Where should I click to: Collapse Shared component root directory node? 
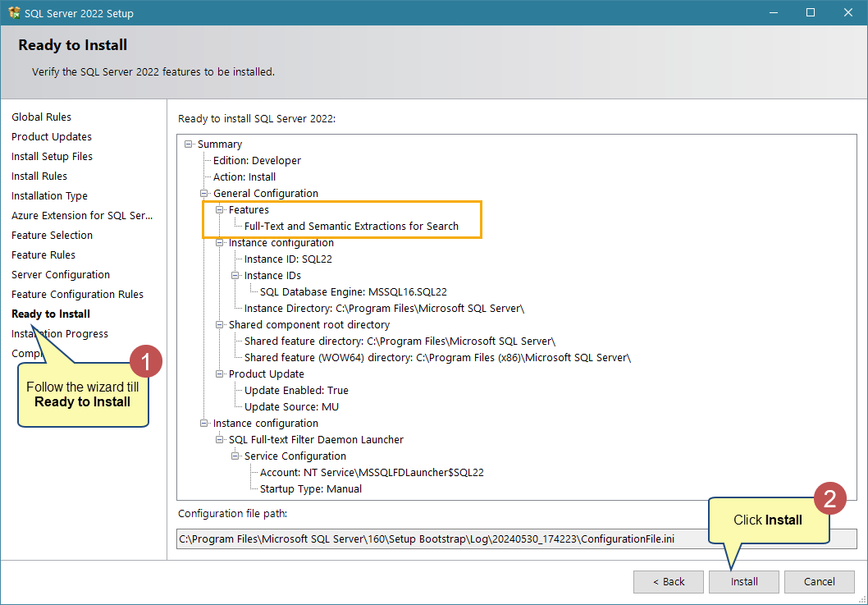point(220,324)
